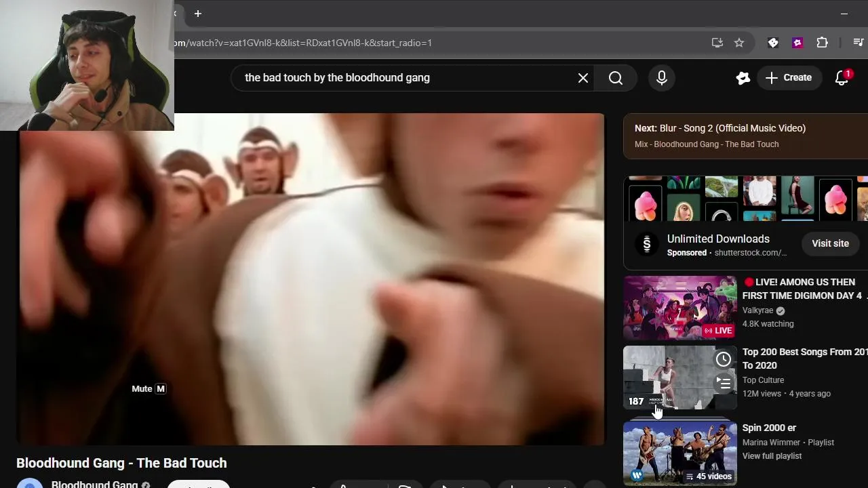
Task: Open the Shutterstock ad image collage
Action: point(746,199)
